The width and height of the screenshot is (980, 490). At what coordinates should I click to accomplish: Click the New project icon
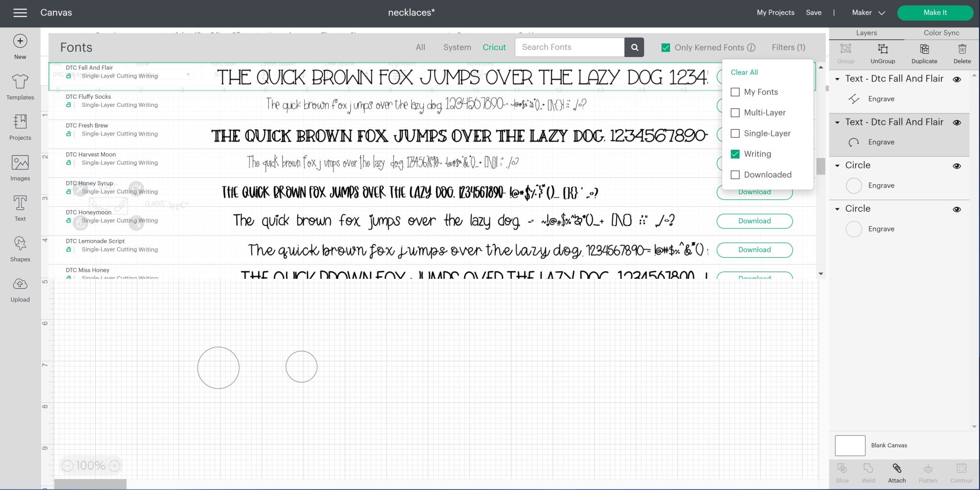20,41
